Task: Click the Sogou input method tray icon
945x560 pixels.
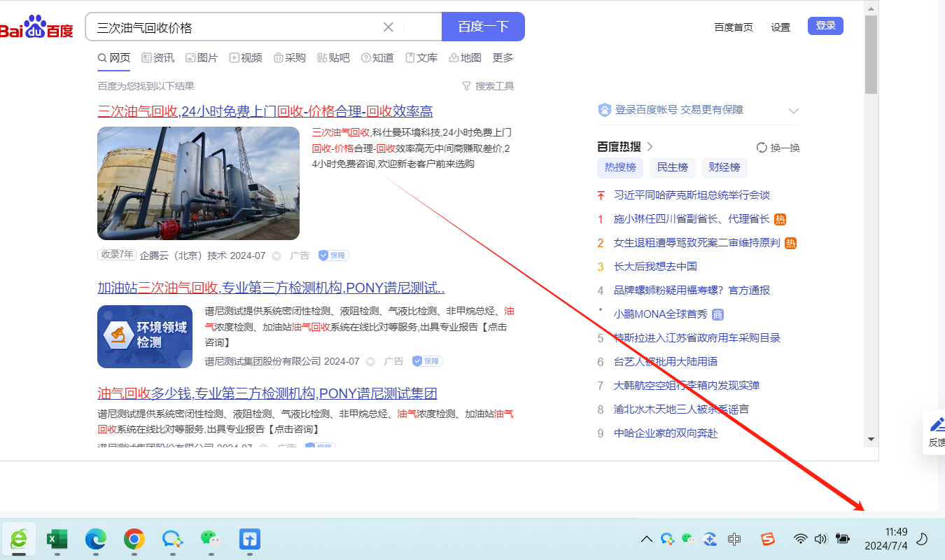Action: 768,539
